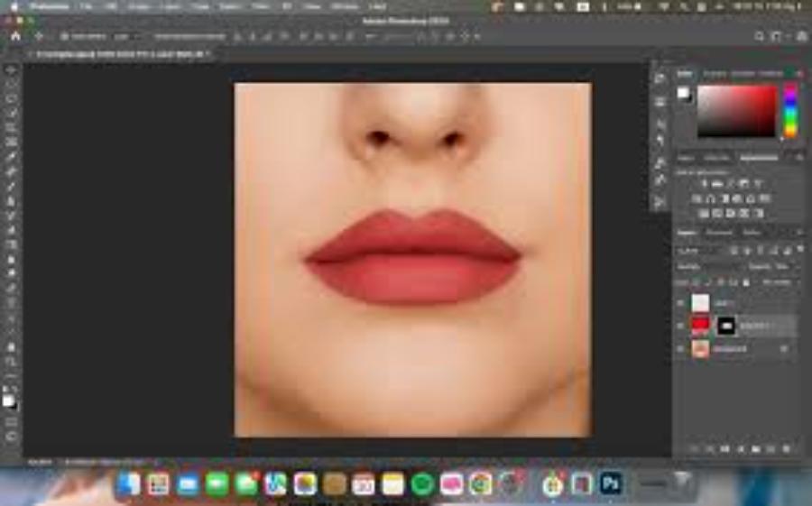Click the trash icon in the Layers panel
The width and height of the screenshot is (812, 506).
tap(786, 448)
